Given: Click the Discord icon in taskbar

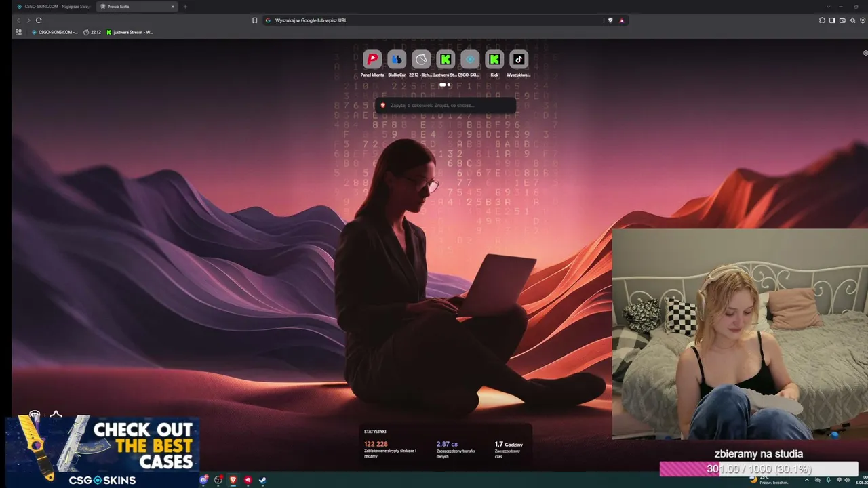Looking at the screenshot, I should click(203, 480).
